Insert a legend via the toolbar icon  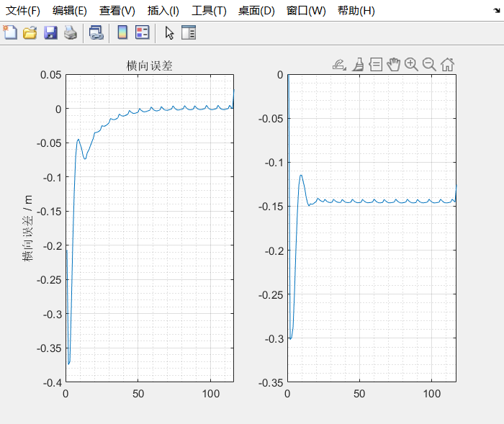142,32
